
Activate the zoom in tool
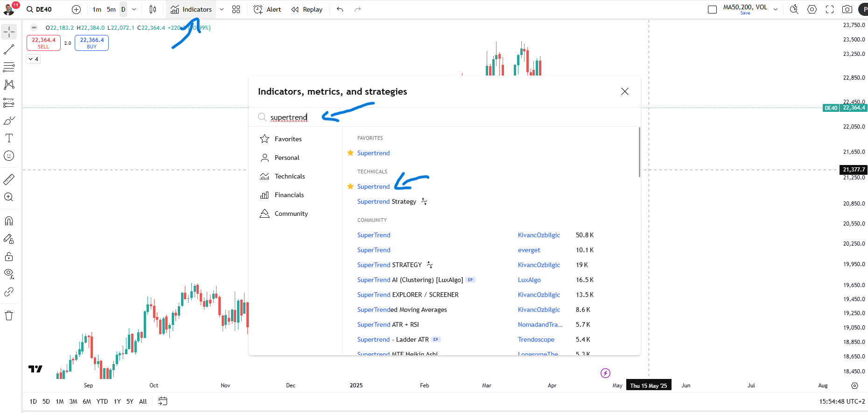tap(9, 197)
